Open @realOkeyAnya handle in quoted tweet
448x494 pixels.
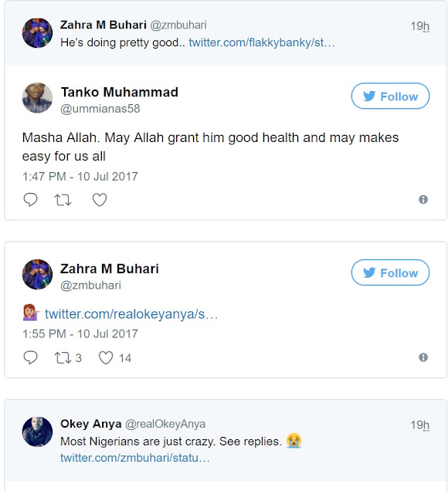(x=165, y=424)
